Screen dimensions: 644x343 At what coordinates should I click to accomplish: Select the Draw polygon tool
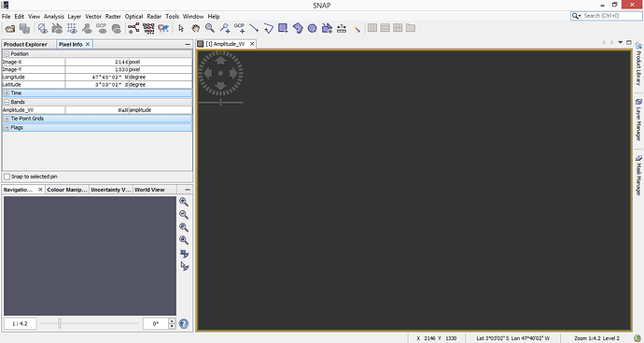click(298, 28)
